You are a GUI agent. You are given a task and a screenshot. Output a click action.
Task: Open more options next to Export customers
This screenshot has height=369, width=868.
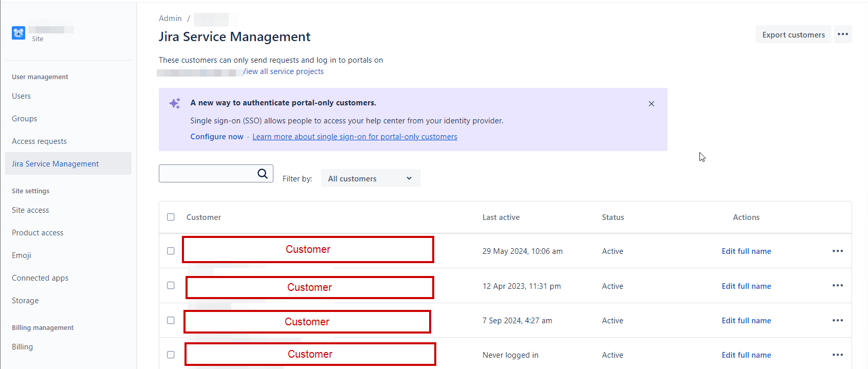point(843,34)
